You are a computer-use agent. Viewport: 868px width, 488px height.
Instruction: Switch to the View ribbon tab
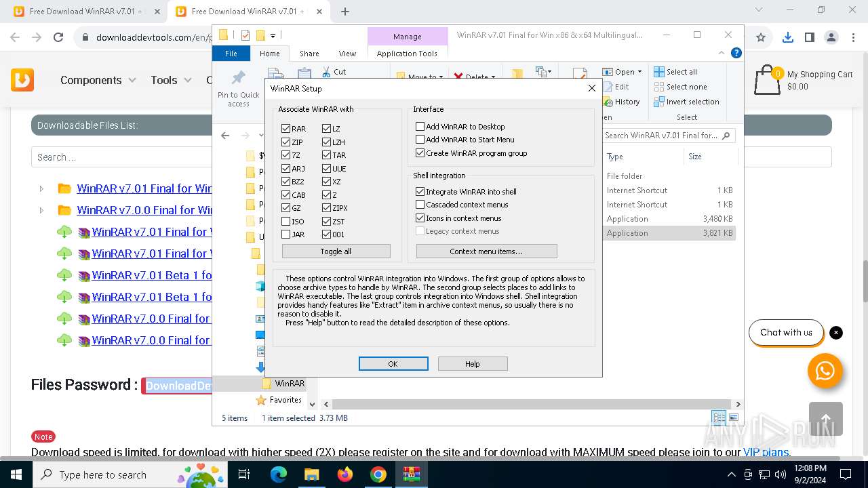click(347, 54)
